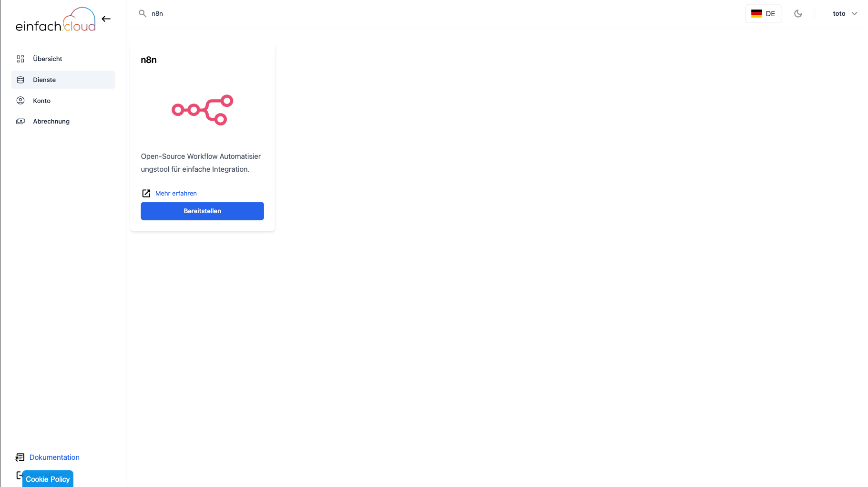Open the Mehr erfahren link
The width and height of the screenshot is (868, 487).
tap(176, 193)
